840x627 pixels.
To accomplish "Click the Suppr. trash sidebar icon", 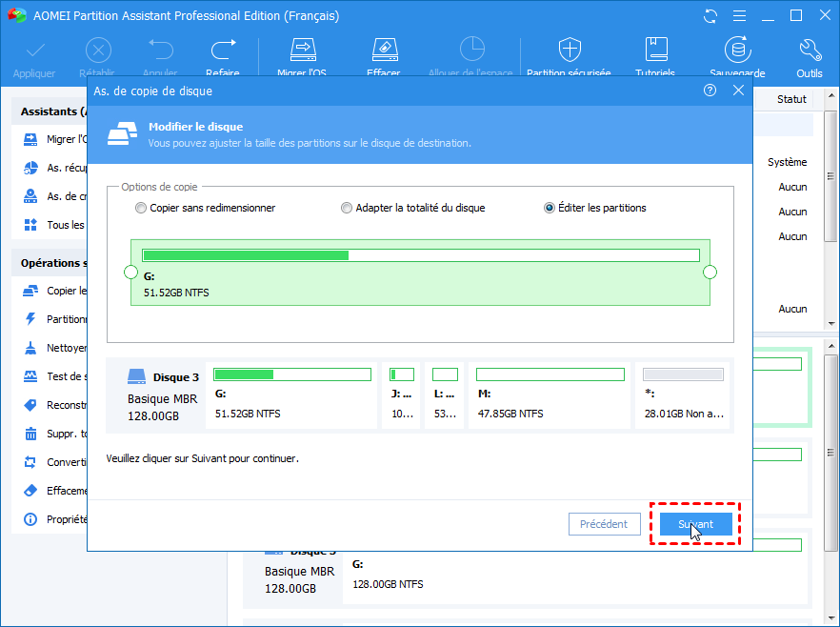I will (30, 433).
